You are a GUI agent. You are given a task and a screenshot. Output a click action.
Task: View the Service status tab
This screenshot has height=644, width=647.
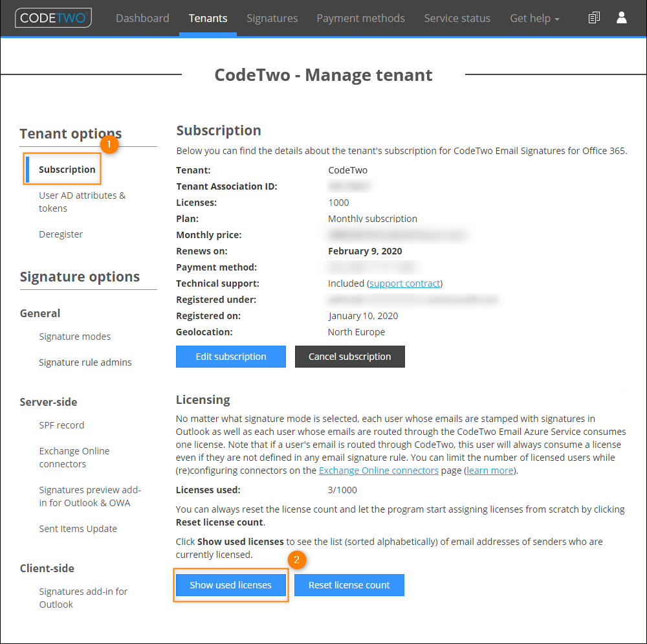(x=457, y=18)
